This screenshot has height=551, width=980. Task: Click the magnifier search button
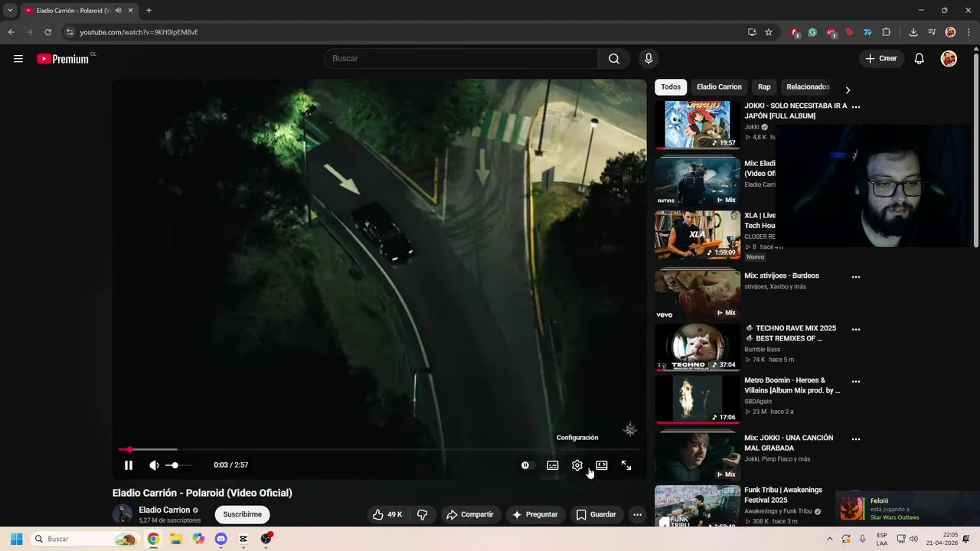pyautogui.click(x=614, y=58)
